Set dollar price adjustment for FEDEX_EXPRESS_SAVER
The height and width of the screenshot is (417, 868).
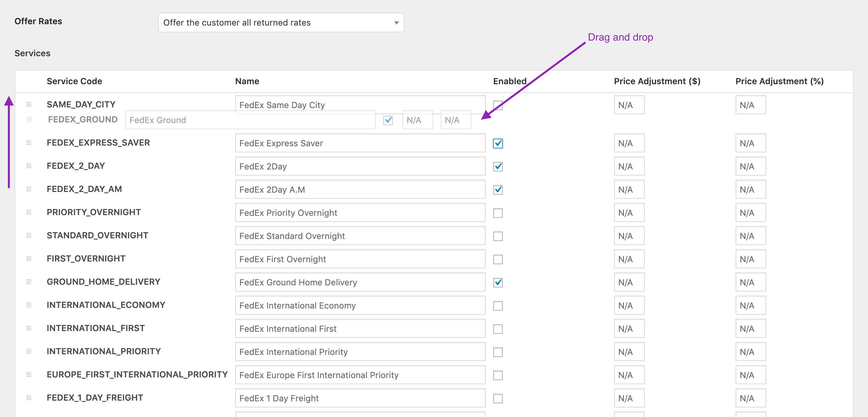point(629,143)
